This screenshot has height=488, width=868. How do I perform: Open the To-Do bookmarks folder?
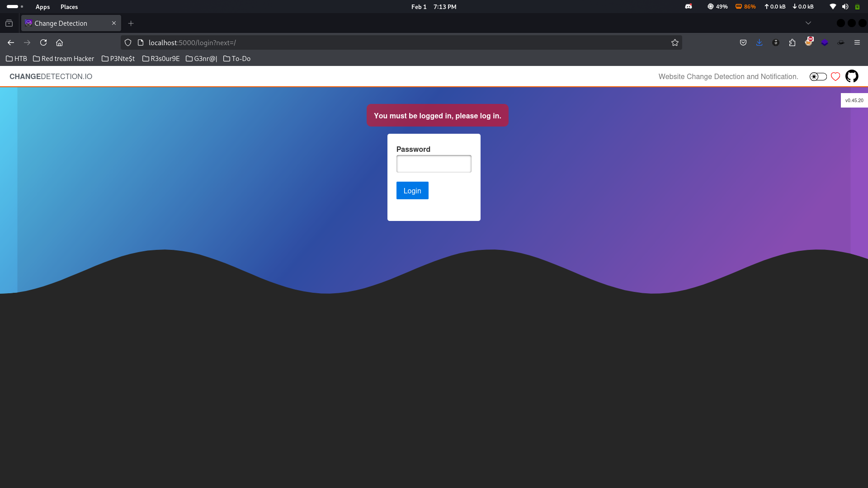237,59
